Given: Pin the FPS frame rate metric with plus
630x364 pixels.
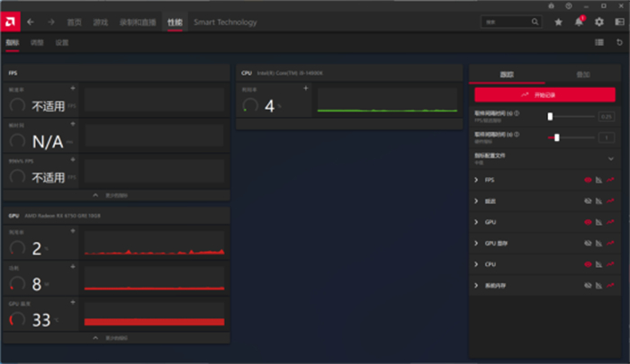Looking at the screenshot, I should 73,88.
